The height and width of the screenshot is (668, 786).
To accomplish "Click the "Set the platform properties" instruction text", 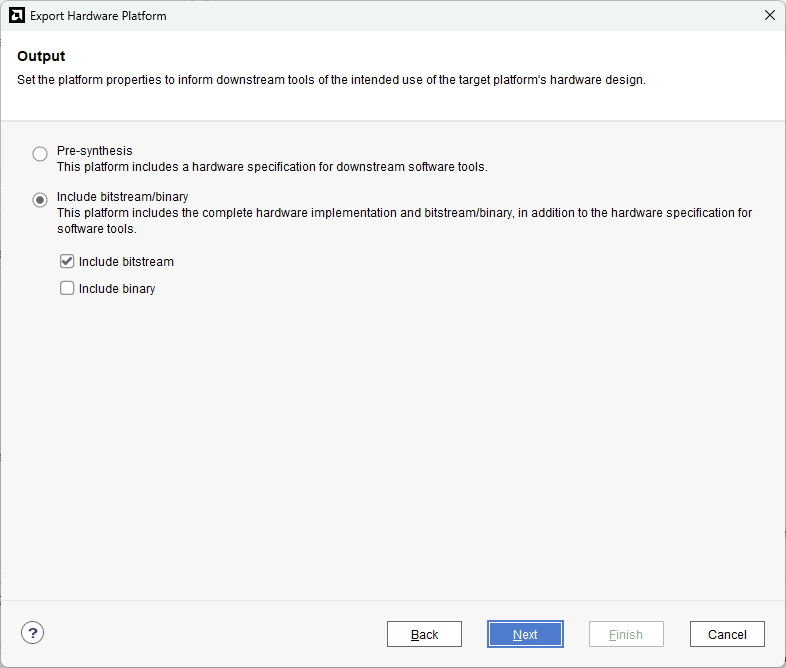I will 331,80.
